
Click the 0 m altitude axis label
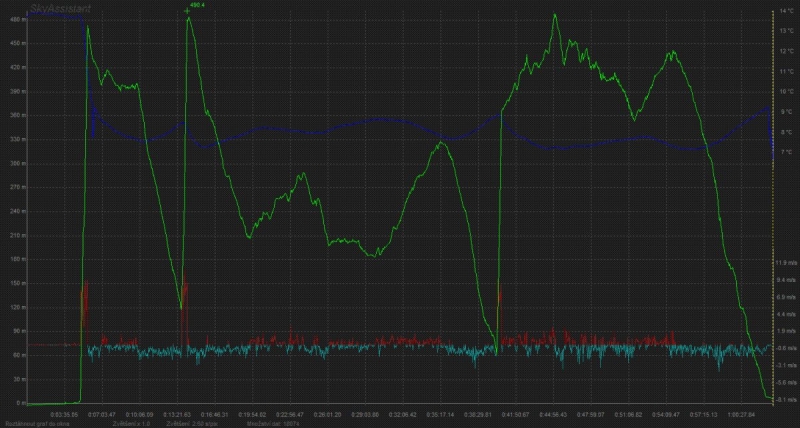click(x=16, y=403)
